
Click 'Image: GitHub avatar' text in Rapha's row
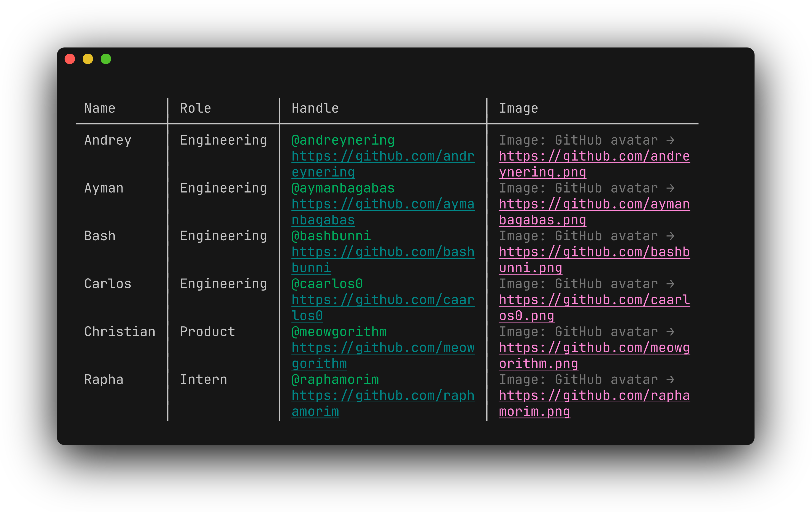(x=578, y=380)
